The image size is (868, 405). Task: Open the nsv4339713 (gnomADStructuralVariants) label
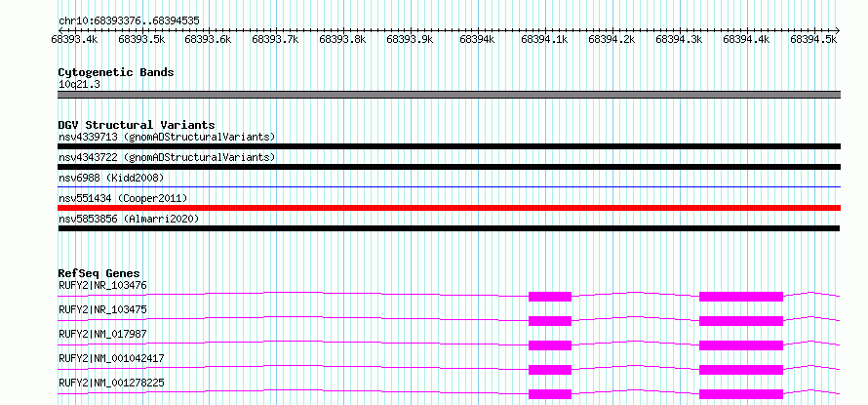[x=167, y=137]
